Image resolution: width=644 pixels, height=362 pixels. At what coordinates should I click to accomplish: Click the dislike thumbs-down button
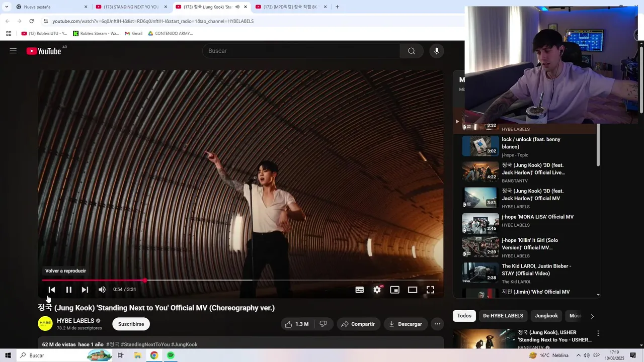323,324
